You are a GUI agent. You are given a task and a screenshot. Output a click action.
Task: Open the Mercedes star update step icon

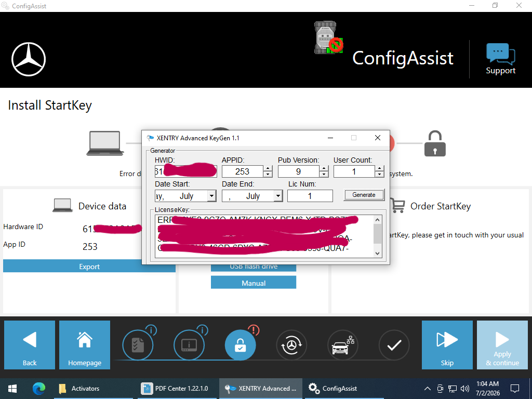pos(291,345)
